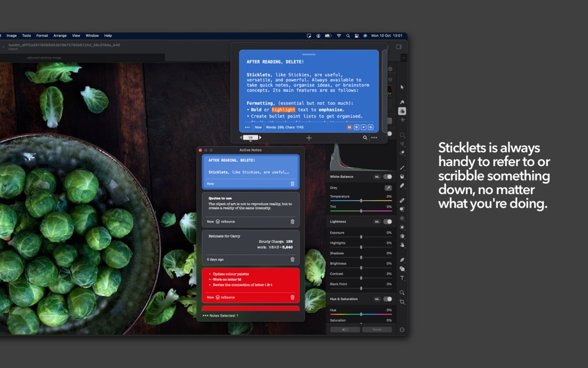
Task: Apply bold with the B formatting button
Action: (357, 127)
